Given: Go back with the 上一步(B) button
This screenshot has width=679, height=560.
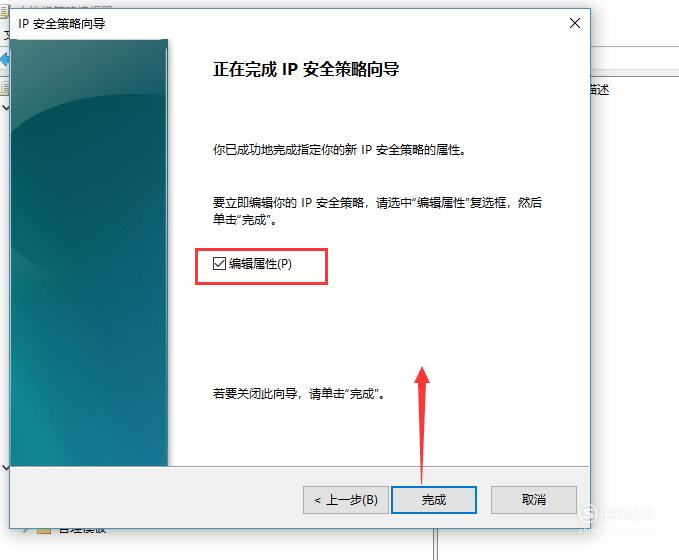Looking at the screenshot, I should coord(346,500).
